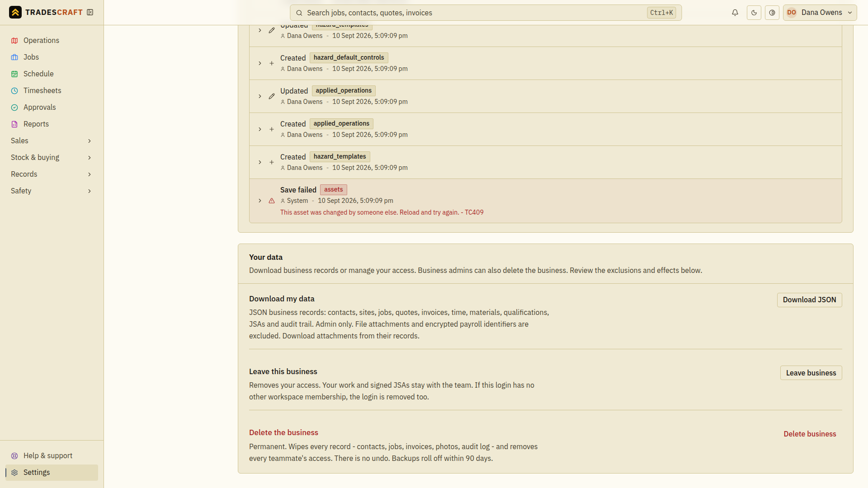Click the Your data heading
The width and height of the screenshot is (868, 488).
click(x=266, y=257)
